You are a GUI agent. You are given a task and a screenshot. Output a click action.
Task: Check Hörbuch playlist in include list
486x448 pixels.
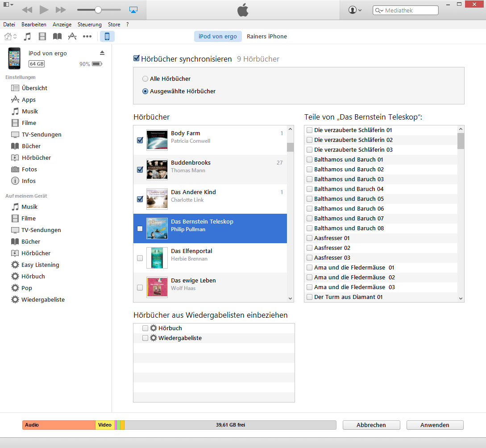pos(145,328)
